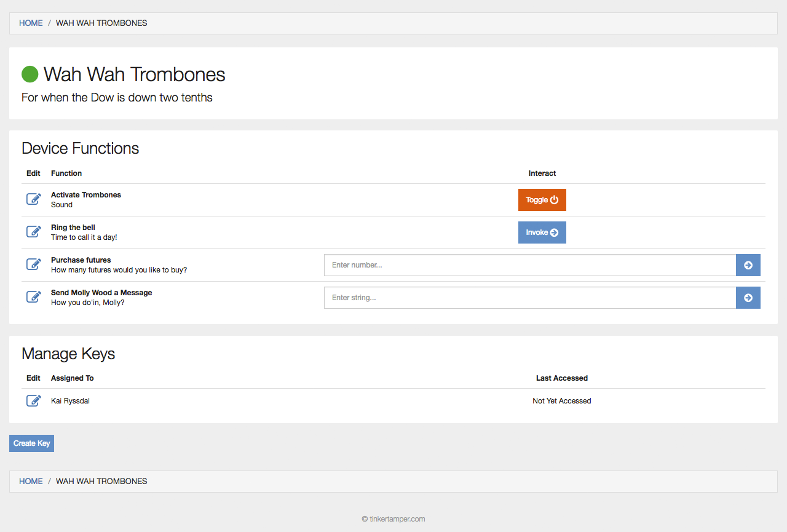Focus the Enter number field
The image size is (787, 532).
530,265
